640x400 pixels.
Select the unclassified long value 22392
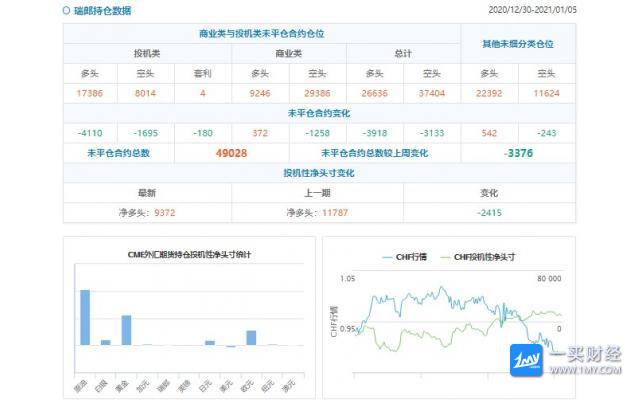click(x=489, y=93)
